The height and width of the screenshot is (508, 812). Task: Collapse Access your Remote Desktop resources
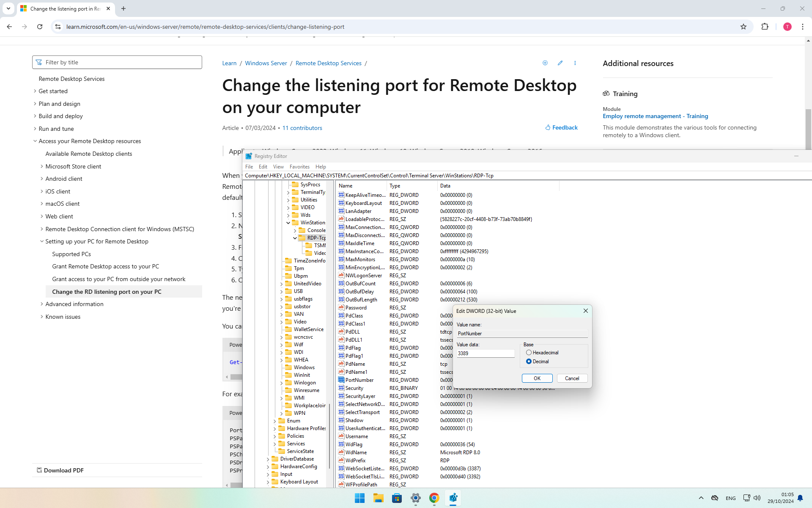pos(35,141)
